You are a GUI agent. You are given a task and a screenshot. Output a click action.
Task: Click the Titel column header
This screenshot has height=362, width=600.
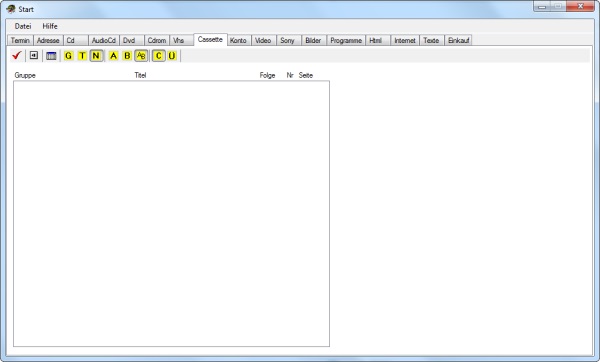(140, 75)
